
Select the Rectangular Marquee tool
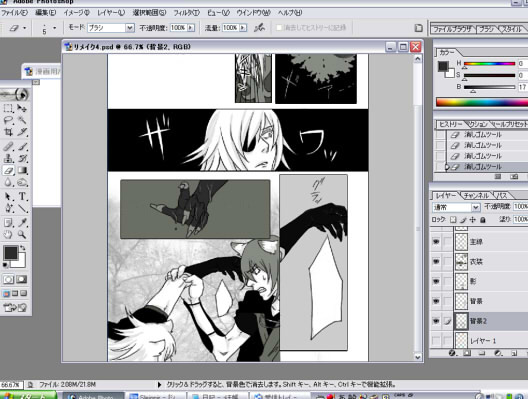click(8, 108)
